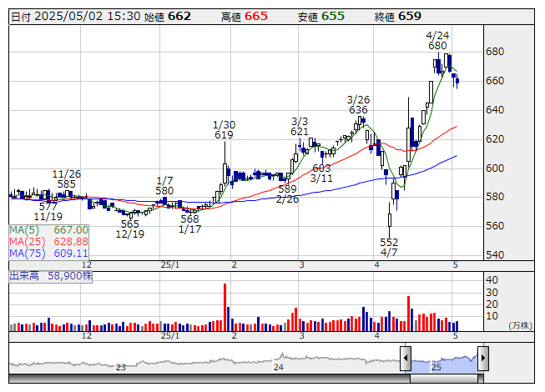Click the 589 2/26 low annotation
545x392 pixels.
(x=287, y=194)
